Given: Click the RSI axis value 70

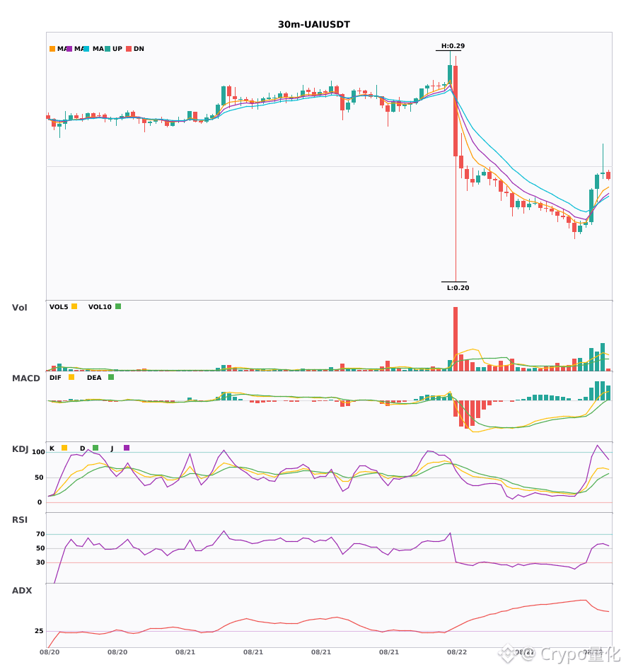Looking at the screenshot, I should pyautogui.click(x=40, y=534).
